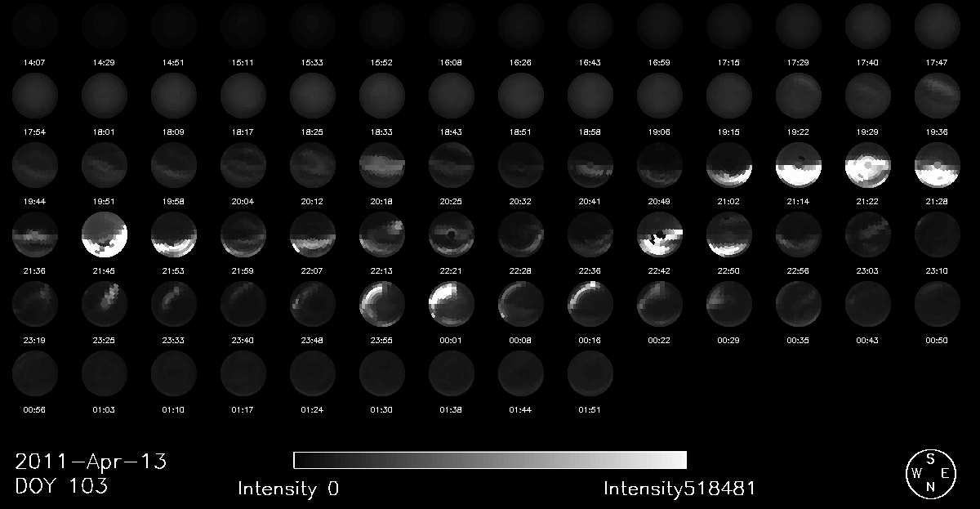Click the 23:48 timestamp label
Image resolution: width=980 pixels, height=509 pixels.
pyautogui.click(x=313, y=340)
